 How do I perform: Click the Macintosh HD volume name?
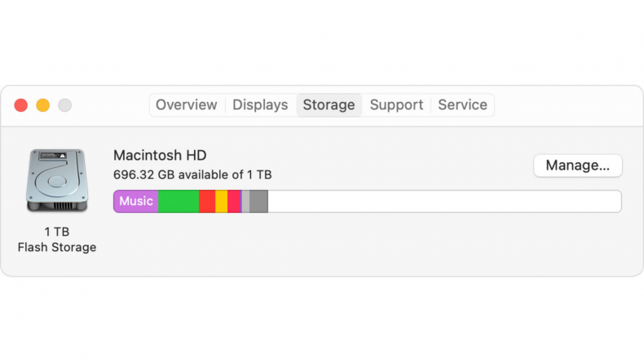(160, 156)
